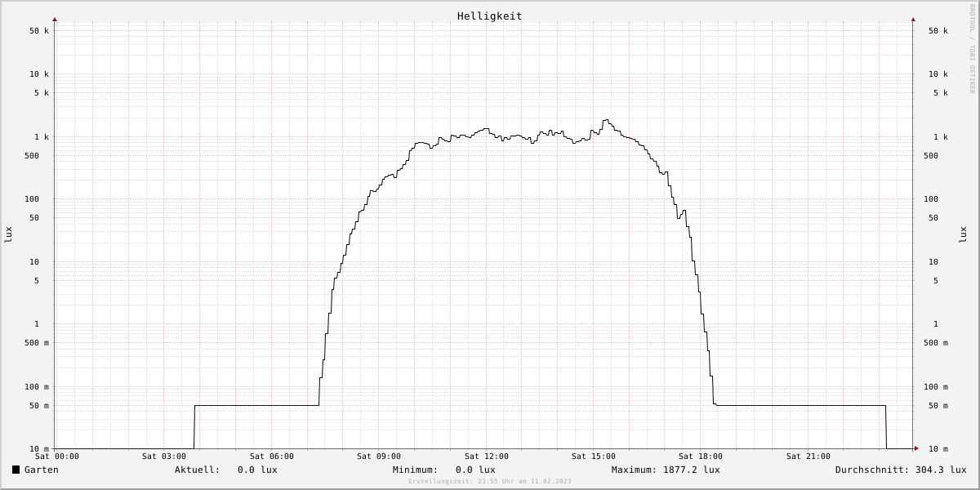Click the "500 m" label on the left axis

point(37,343)
